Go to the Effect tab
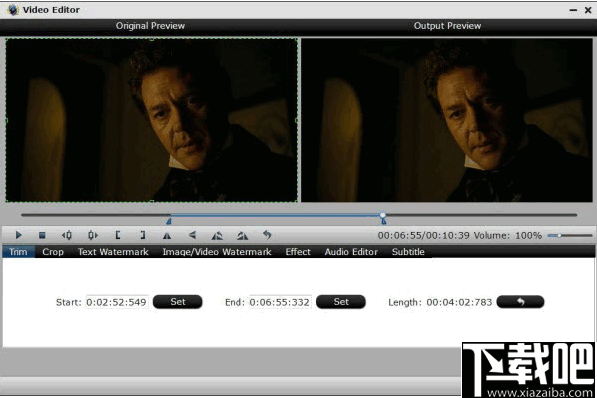Viewport: 597px width, 398px height. pos(298,252)
